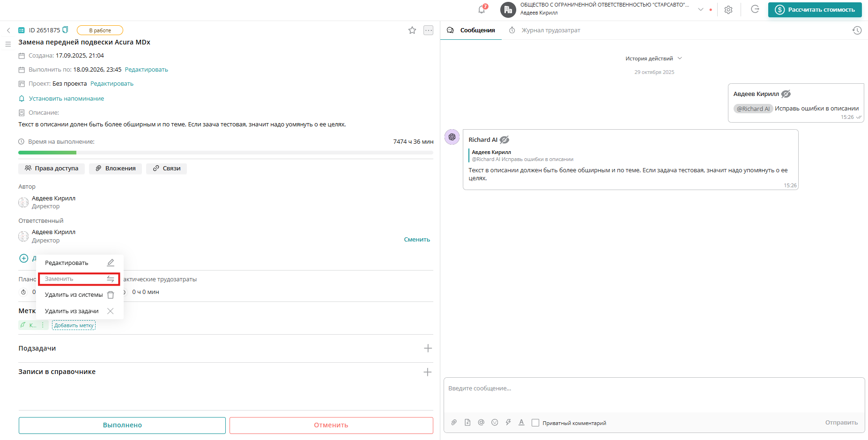This screenshot has height=440, width=868.
Task: Open message history clock icon
Action: coord(857,30)
